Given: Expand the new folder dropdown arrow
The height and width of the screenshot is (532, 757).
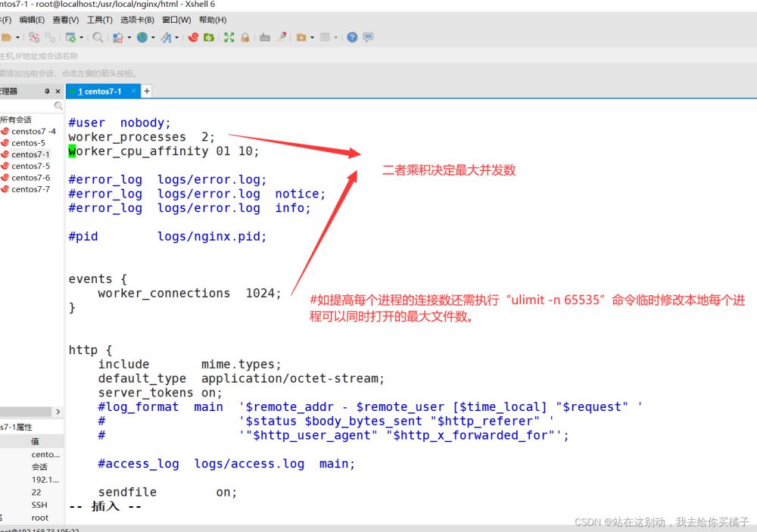Looking at the screenshot, I should (x=312, y=37).
